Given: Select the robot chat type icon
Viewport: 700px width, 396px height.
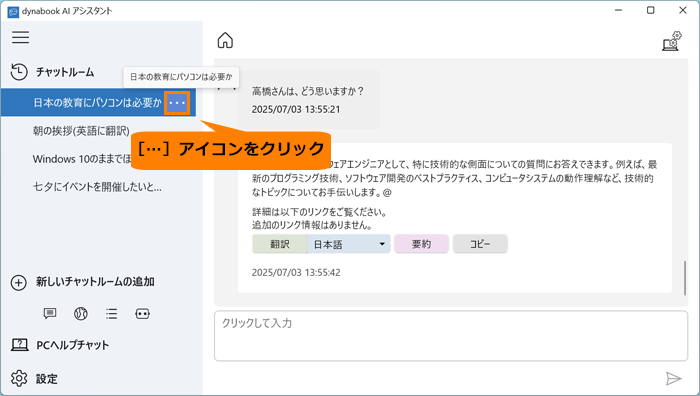Looking at the screenshot, I should click(142, 314).
